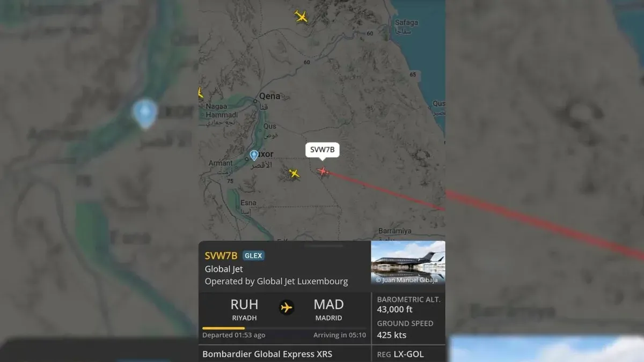Tap the GLEX aircraft type badge
The image size is (644, 362).
pos(253,256)
